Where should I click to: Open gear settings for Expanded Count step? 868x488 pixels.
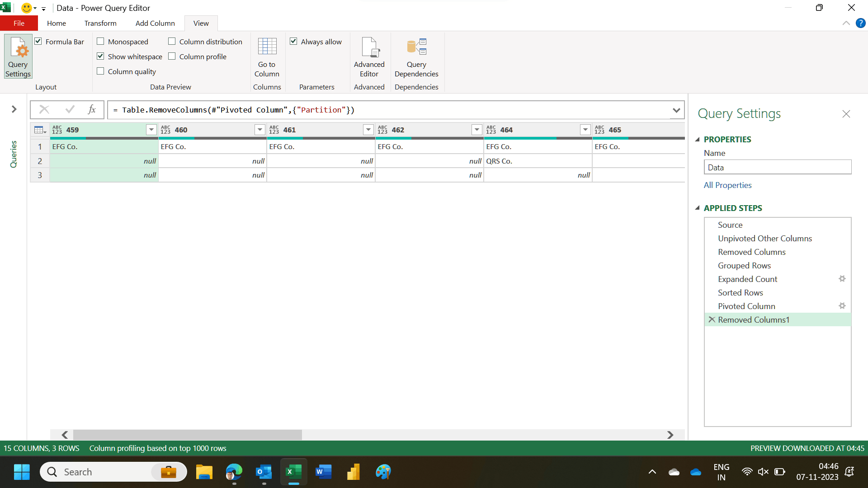(x=842, y=279)
